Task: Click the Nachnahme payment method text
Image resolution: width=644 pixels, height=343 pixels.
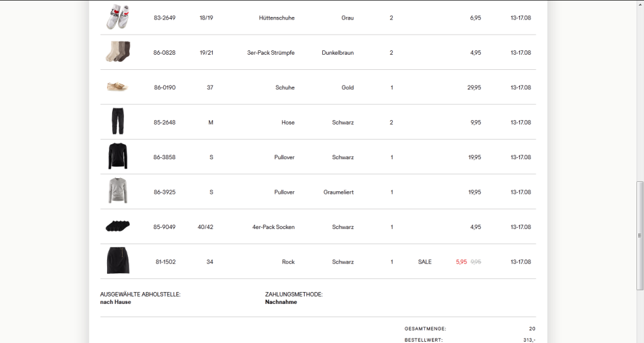Action: click(x=281, y=302)
